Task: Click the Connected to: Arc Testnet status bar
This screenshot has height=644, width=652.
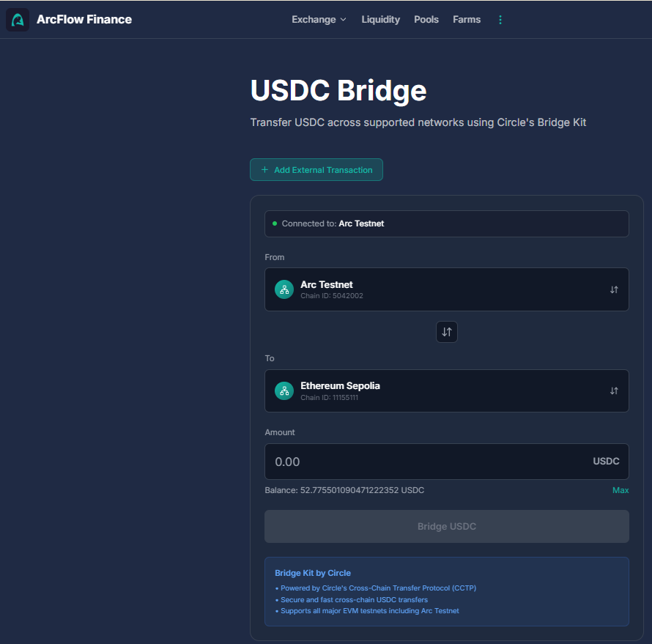Action: (x=447, y=223)
